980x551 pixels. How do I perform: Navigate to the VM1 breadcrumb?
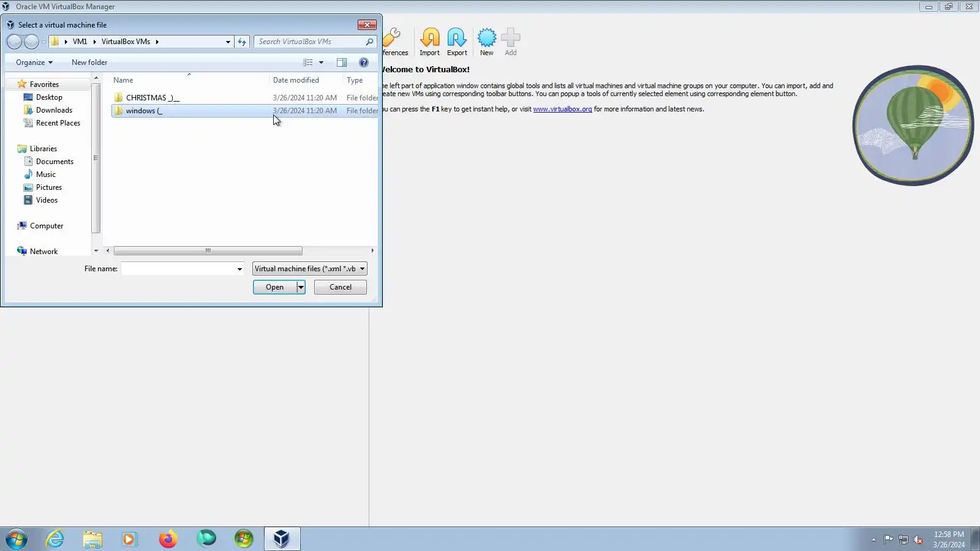point(80,42)
